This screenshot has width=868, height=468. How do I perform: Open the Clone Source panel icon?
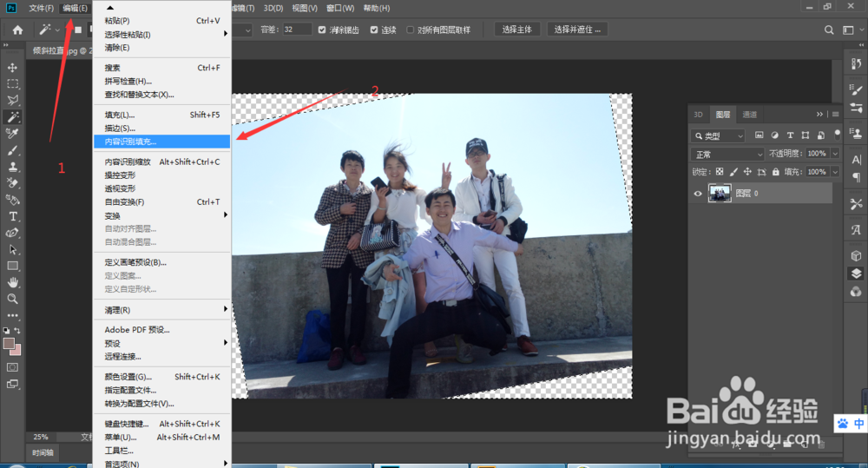click(x=856, y=133)
